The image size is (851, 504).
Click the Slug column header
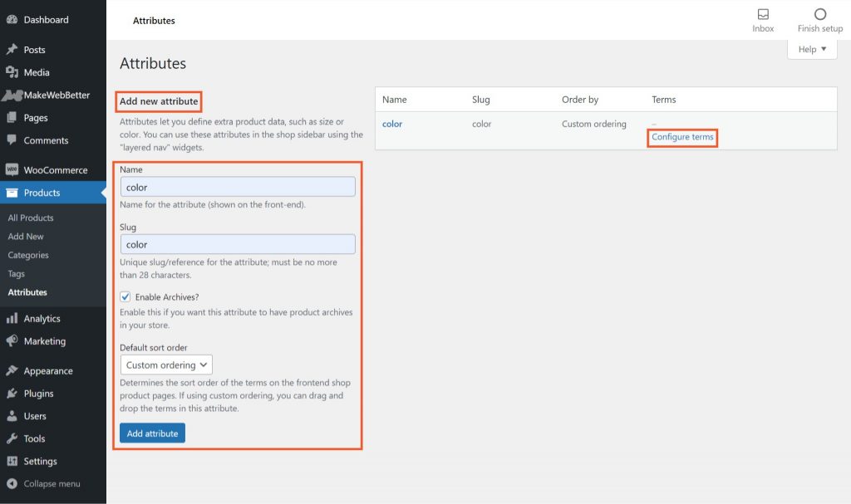(481, 100)
